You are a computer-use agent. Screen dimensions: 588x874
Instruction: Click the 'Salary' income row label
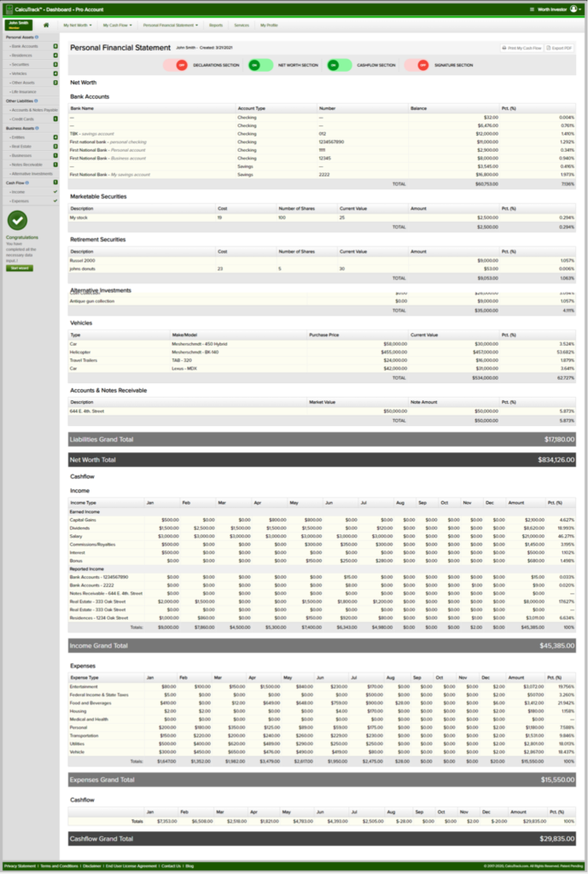(76, 536)
